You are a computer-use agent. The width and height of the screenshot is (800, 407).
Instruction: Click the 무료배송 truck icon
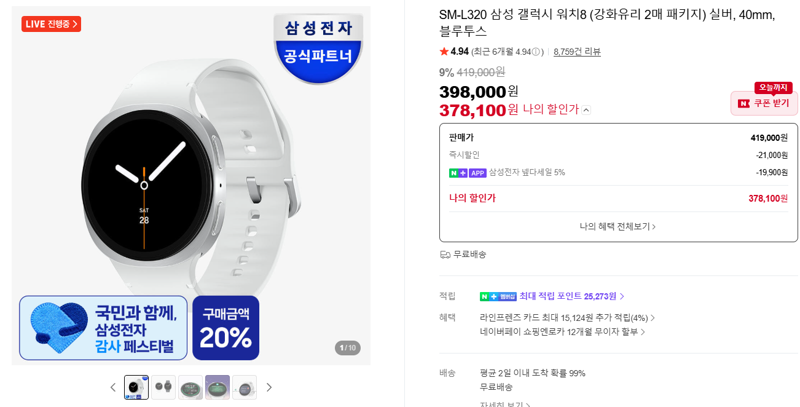coord(445,254)
